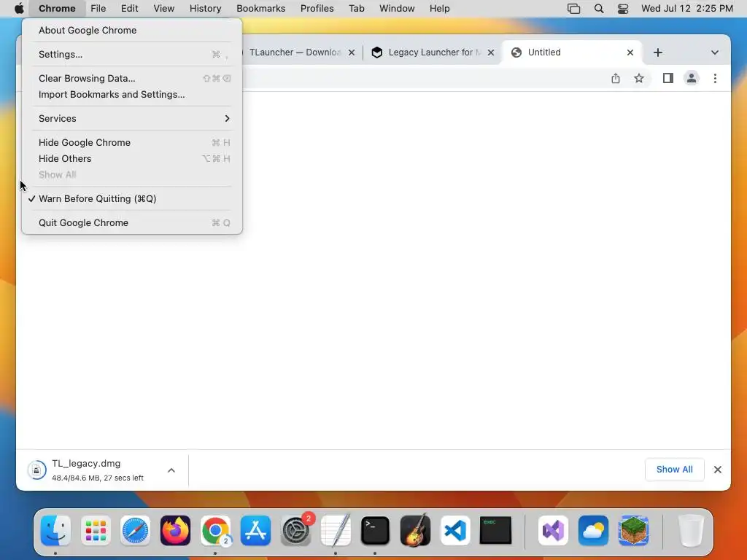Viewport: 747px width, 560px height.
Task: Click the date and time in the menu bar
Action: click(687, 9)
